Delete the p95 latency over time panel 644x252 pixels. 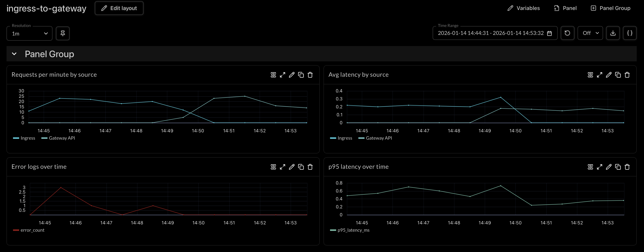click(627, 167)
